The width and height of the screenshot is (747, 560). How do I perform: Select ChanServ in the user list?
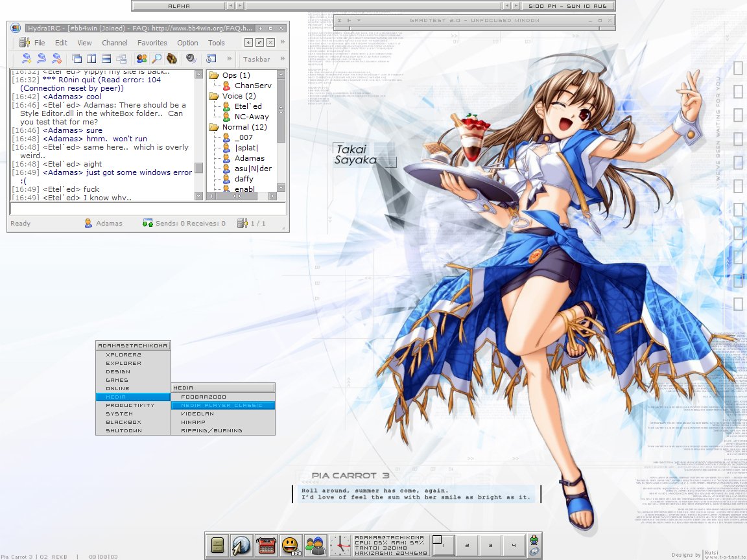click(x=248, y=86)
